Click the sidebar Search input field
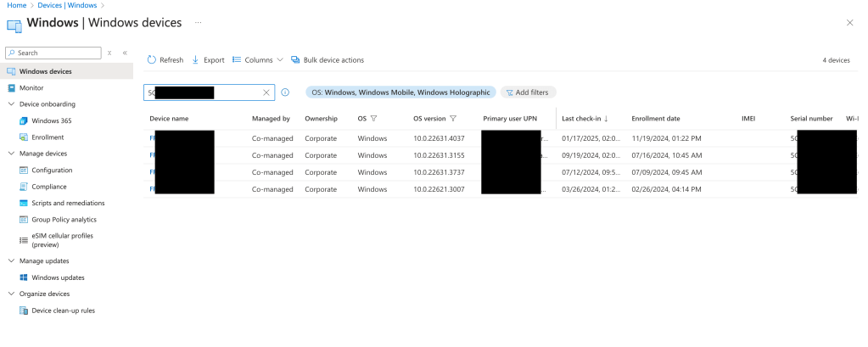 55,53
